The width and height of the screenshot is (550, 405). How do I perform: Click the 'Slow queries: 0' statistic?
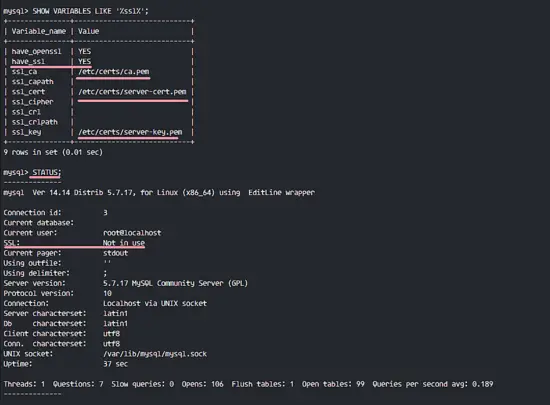point(142,384)
